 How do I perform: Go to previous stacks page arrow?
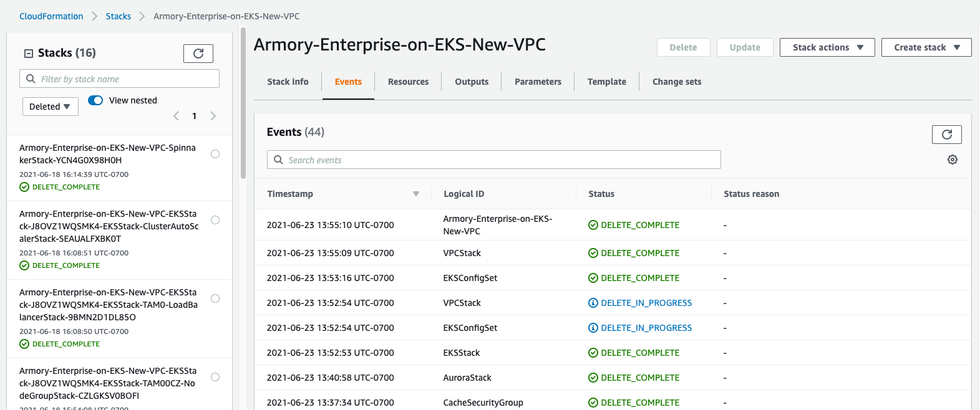point(176,116)
